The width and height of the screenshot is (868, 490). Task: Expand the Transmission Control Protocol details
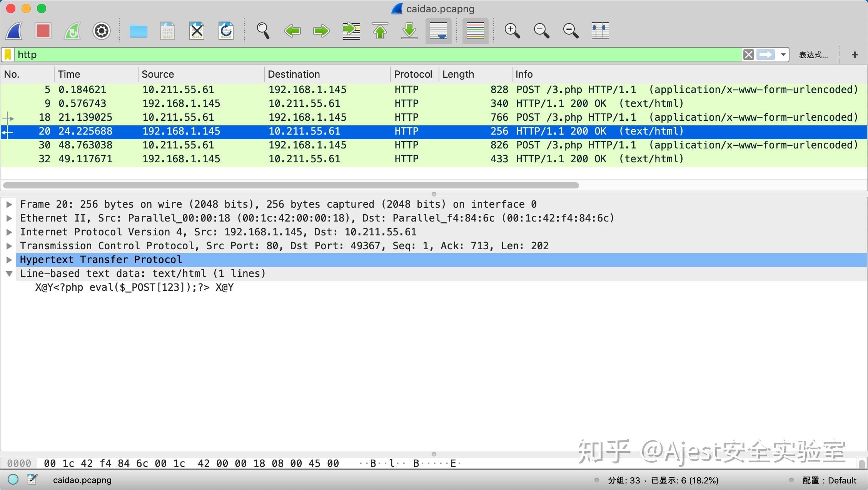9,245
